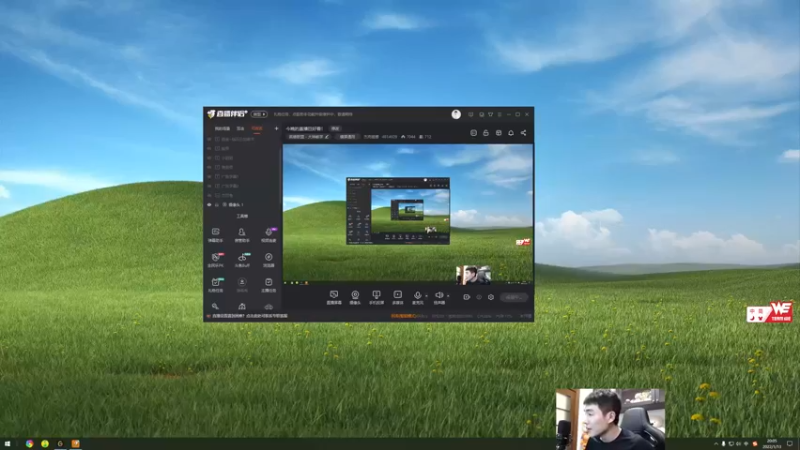Viewport: 800px width, 450px height.
Task: Open the chat assistant tool in toolbox
Action: tap(216, 235)
